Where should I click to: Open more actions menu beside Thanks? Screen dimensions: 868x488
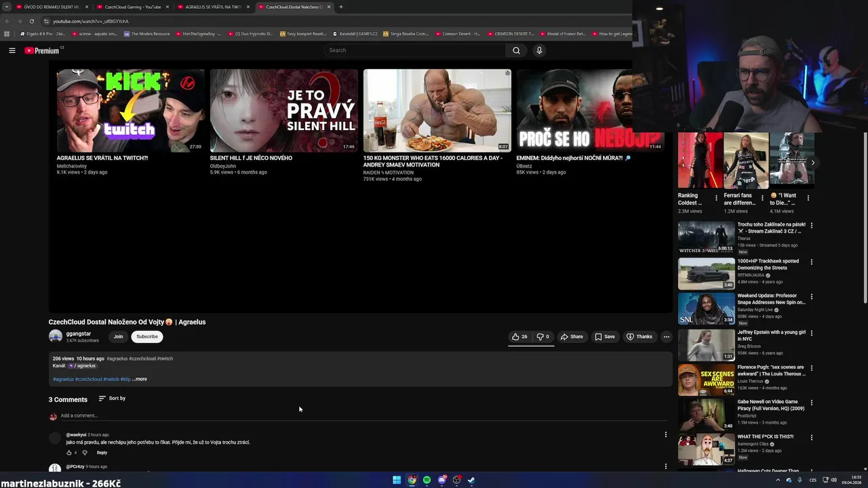(667, 337)
